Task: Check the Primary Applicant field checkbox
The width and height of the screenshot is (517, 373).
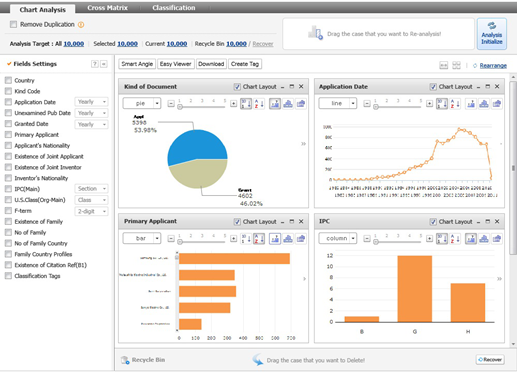Action: [x=8, y=135]
